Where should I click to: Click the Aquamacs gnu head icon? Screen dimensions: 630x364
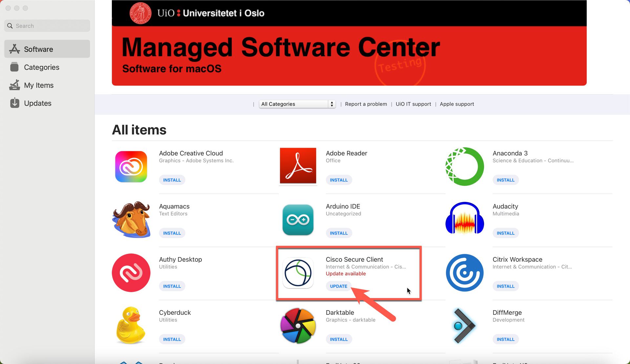coord(131,219)
